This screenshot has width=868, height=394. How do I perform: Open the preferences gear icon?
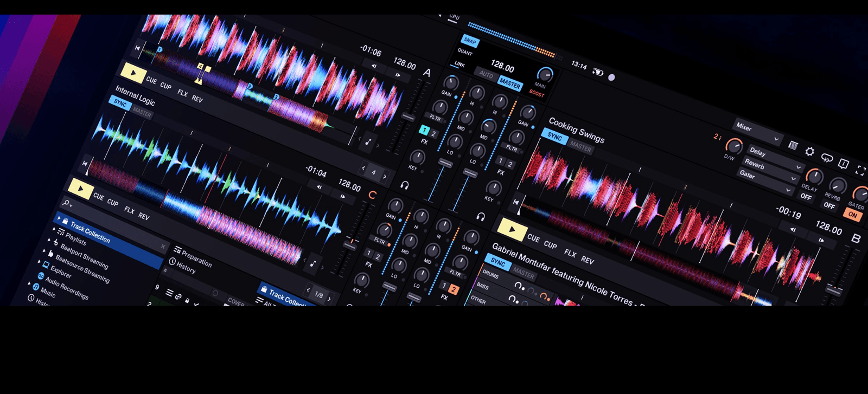809,152
